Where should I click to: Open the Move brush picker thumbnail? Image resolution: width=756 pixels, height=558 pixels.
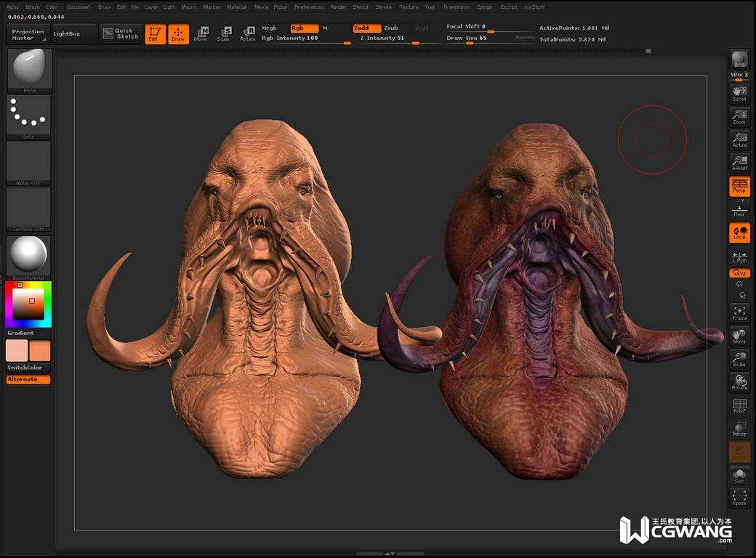(x=29, y=69)
